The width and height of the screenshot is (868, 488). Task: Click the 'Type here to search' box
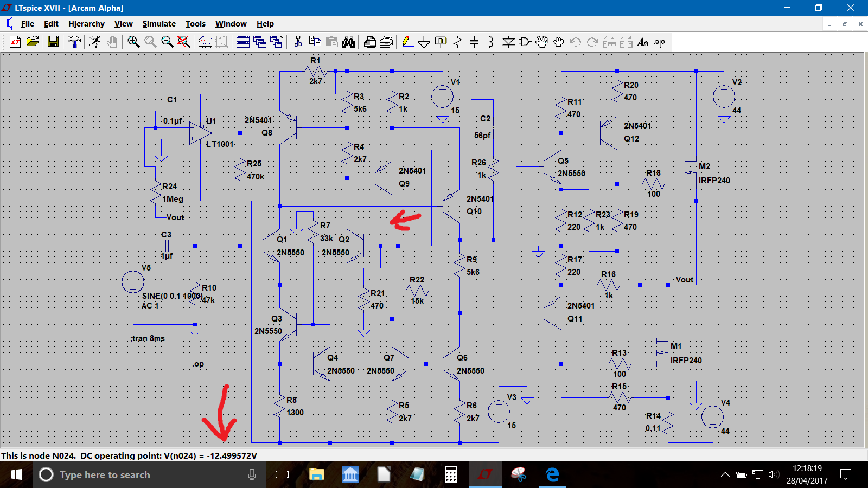click(149, 475)
